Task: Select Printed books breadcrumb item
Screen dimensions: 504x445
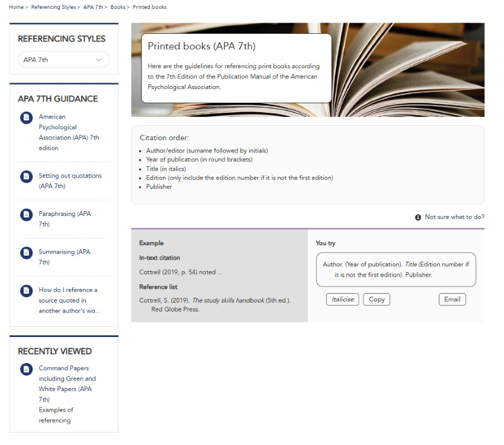Action: 149,7
